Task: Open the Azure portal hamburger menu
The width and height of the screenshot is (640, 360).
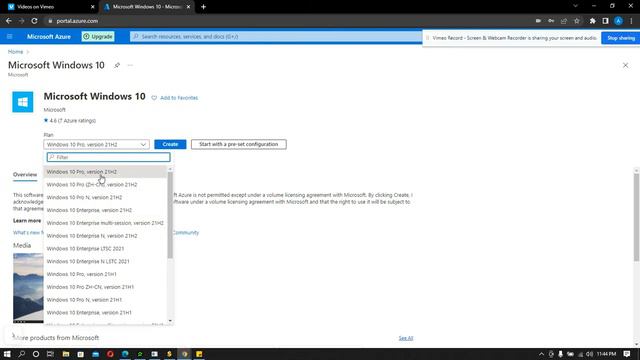Action: coord(10,37)
